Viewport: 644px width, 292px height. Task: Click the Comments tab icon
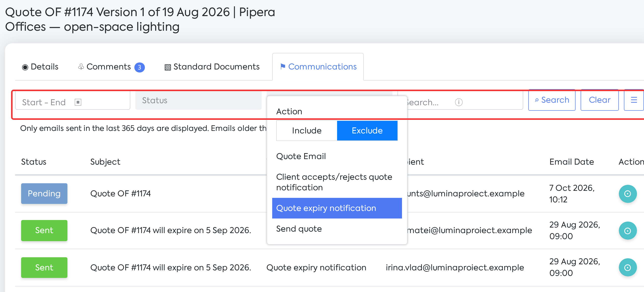pyautogui.click(x=81, y=67)
